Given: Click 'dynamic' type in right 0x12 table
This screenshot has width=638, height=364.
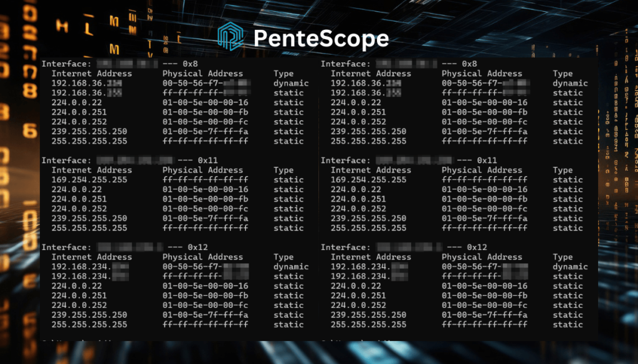Looking at the screenshot, I should 570,267.
